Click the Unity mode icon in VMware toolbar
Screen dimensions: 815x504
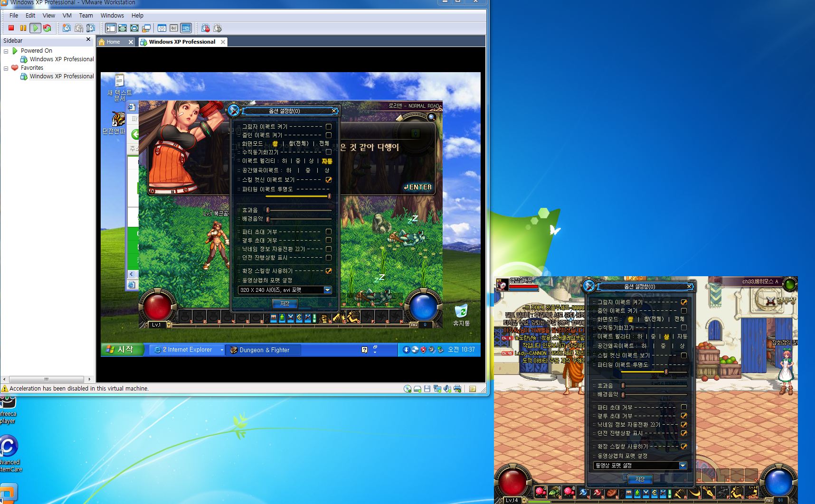(146, 28)
